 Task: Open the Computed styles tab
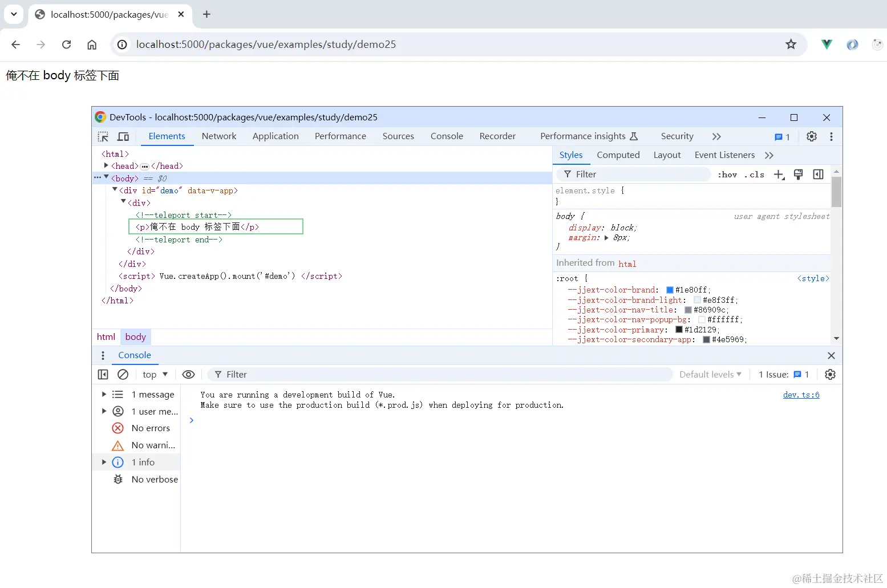click(x=618, y=155)
